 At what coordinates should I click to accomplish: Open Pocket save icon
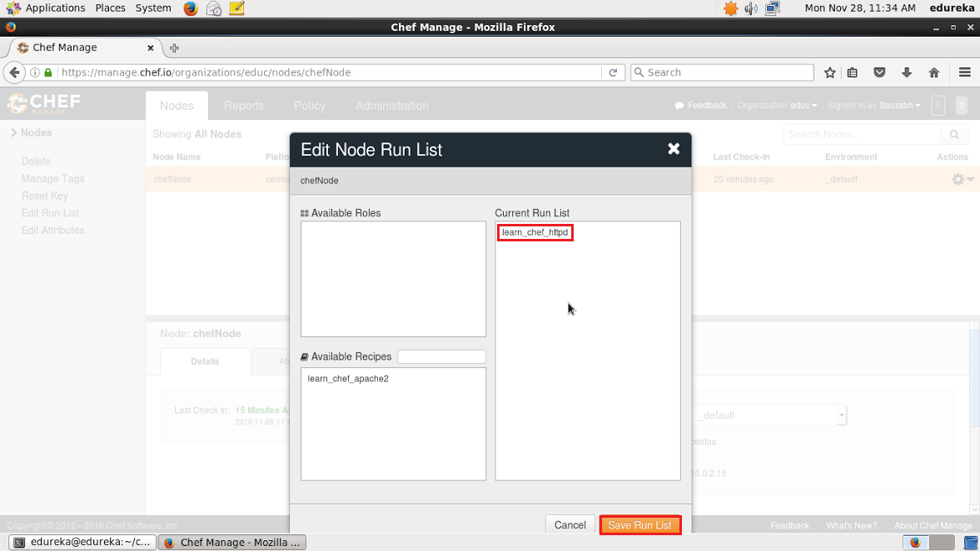click(x=879, y=72)
